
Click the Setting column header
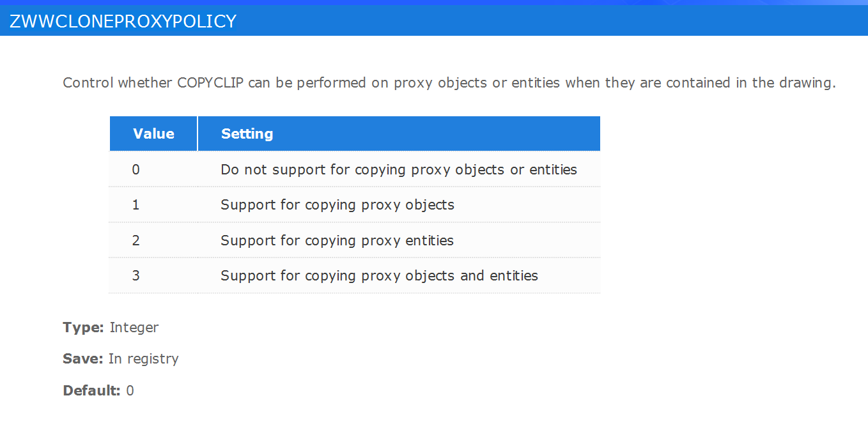coord(399,134)
